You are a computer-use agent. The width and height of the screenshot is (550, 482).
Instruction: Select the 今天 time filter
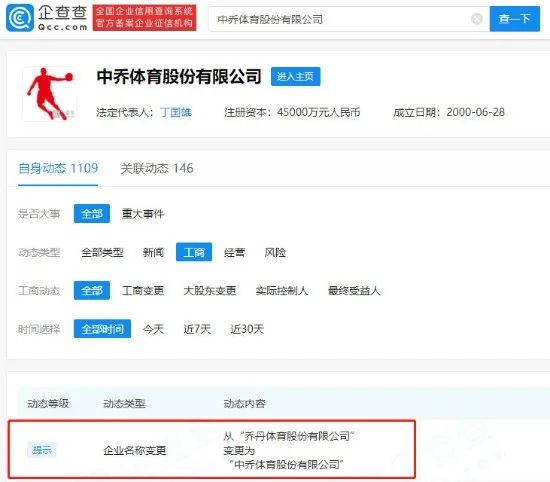tap(153, 329)
